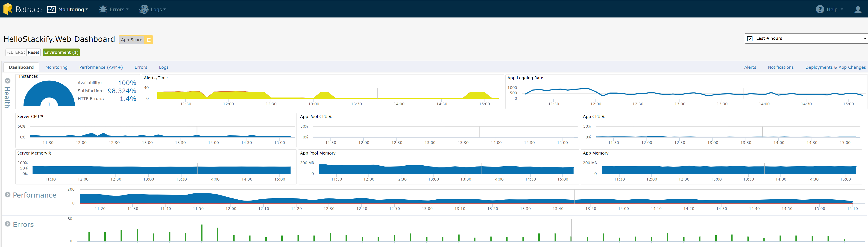The image size is (868, 247).
Task: Click the Errors section heading
Action: [x=23, y=224]
